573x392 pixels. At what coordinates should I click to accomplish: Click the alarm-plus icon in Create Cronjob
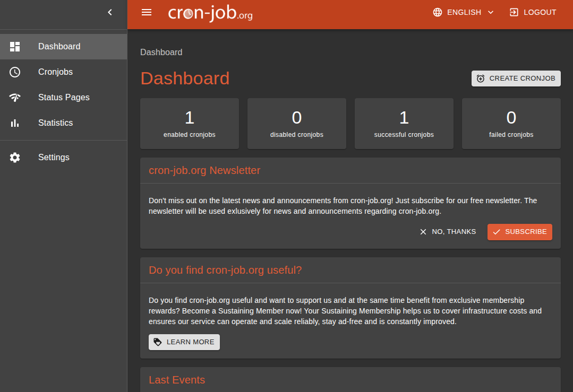click(481, 79)
